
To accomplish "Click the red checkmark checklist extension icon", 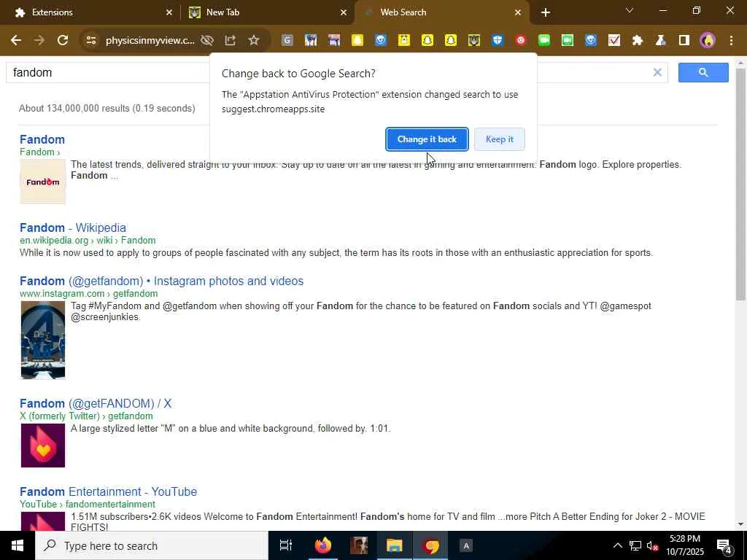I will coord(614,41).
